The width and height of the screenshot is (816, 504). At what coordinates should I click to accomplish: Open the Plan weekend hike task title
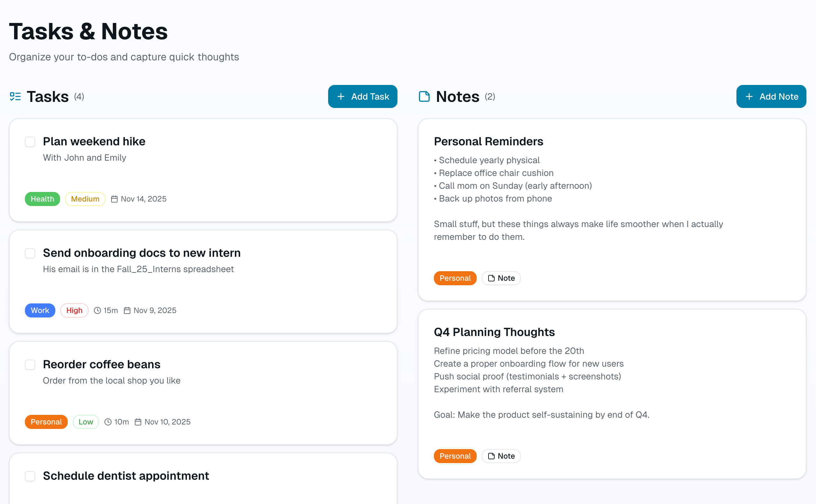coord(94,142)
